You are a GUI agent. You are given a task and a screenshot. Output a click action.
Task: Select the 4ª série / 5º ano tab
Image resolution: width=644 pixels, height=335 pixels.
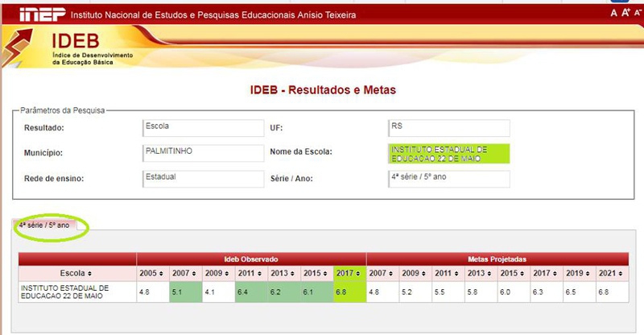(x=47, y=225)
